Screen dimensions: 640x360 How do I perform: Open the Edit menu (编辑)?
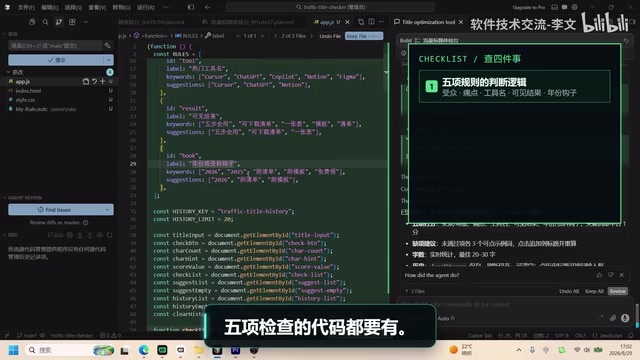pos(49,7)
